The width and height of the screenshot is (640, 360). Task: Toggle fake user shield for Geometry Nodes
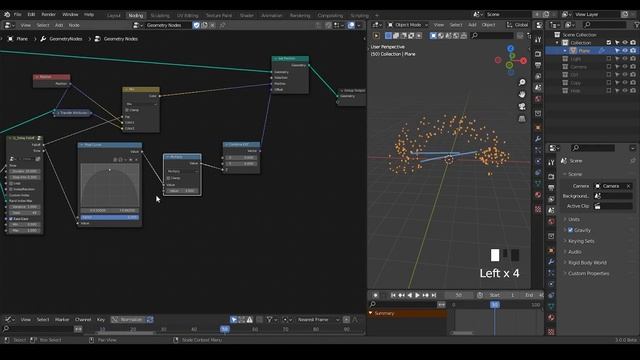pos(196,25)
